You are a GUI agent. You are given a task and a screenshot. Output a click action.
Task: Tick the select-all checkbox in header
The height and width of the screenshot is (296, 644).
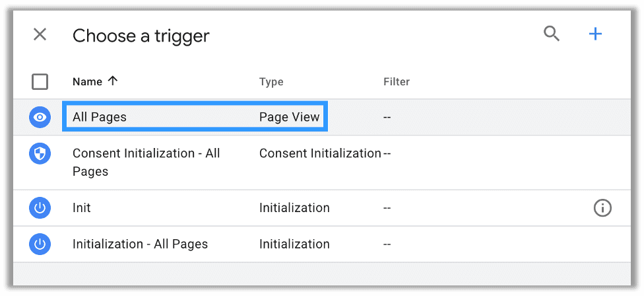(40, 82)
